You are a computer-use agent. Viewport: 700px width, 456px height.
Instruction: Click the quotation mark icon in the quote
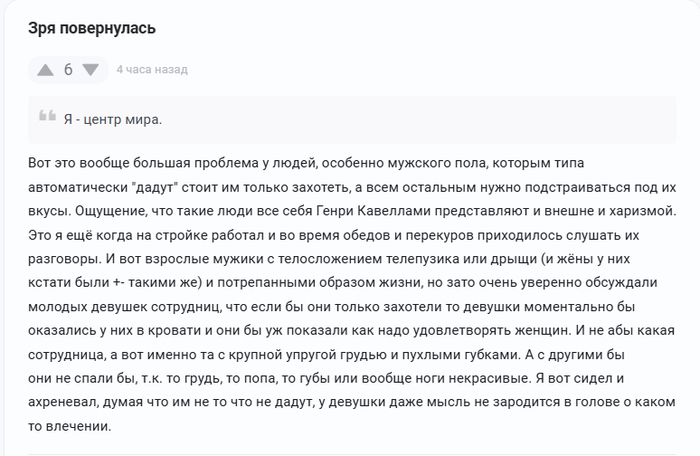(47, 115)
